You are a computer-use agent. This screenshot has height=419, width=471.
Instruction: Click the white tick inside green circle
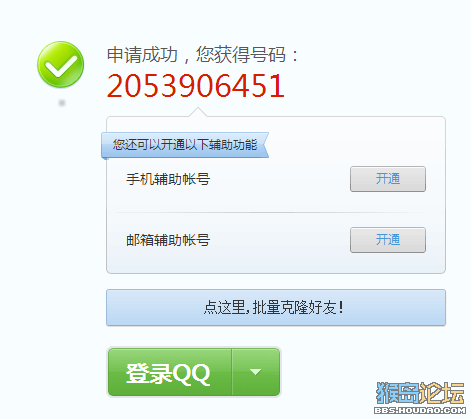(x=61, y=66)
